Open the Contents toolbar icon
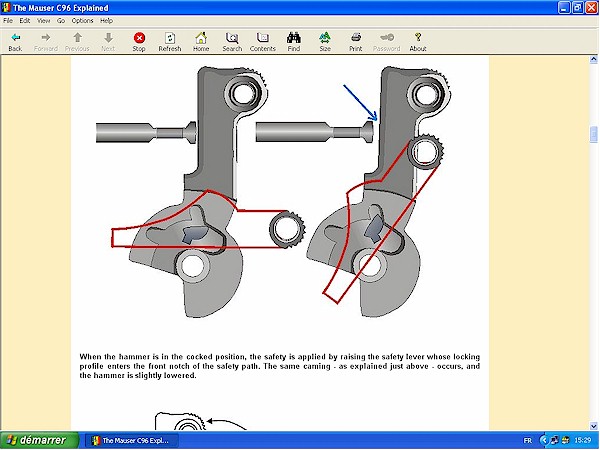Image resolution: width=600 pixels, height=450 pixels. pos(262,38)
